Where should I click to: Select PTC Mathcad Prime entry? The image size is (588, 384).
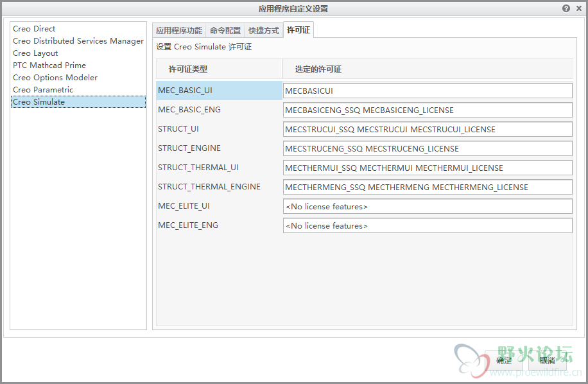click(78, 65)
